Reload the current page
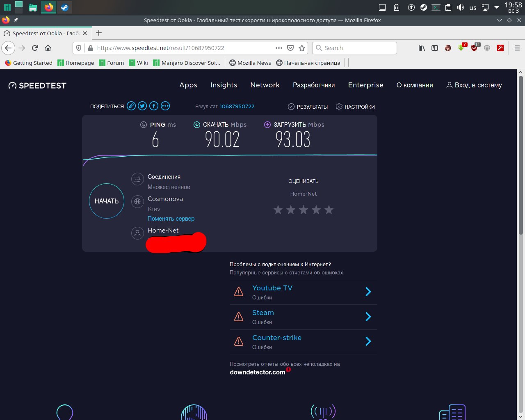525x420 pixels. pos(35,48)
